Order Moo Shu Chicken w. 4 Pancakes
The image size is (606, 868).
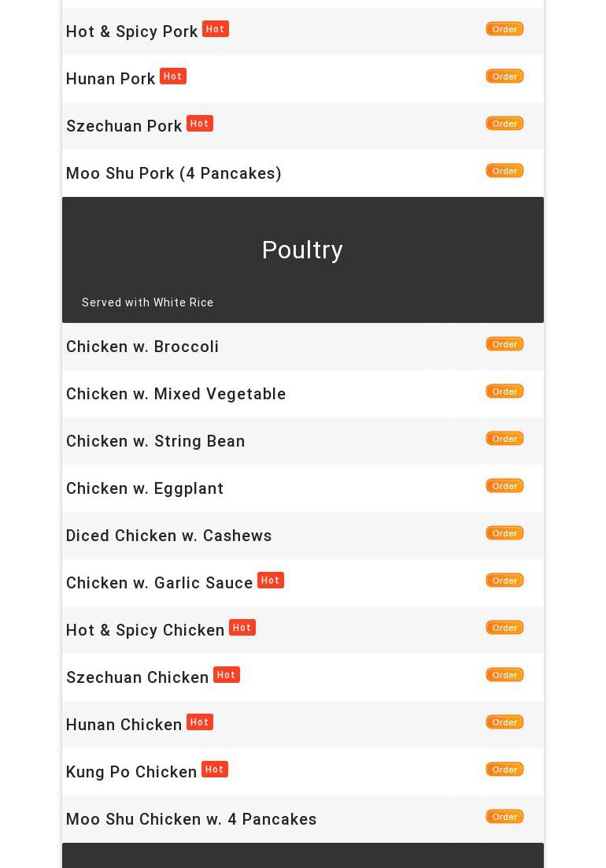[504, 817]
